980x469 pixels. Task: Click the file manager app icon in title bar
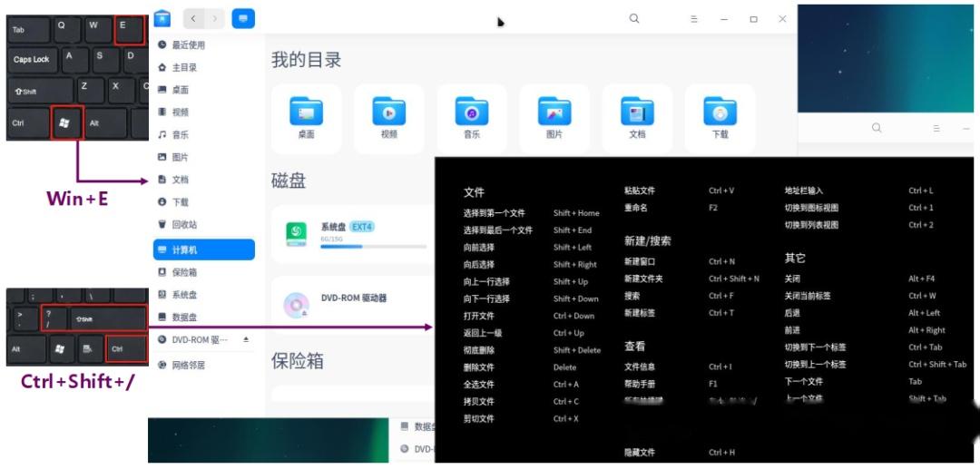point(162,18)
